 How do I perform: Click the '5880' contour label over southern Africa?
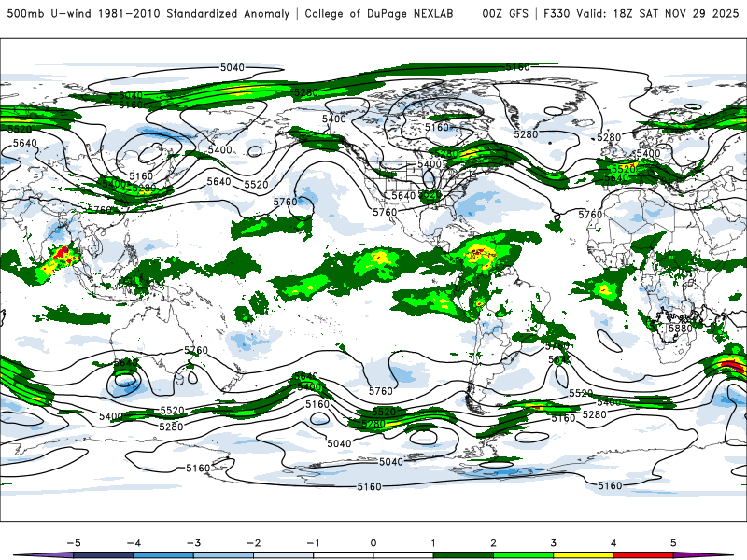681,329
